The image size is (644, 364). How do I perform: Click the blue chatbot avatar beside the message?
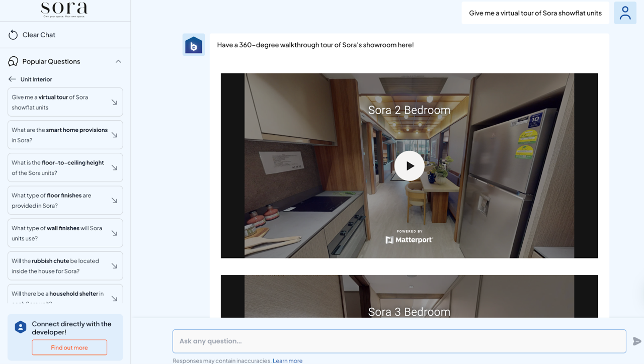point(194,45)
